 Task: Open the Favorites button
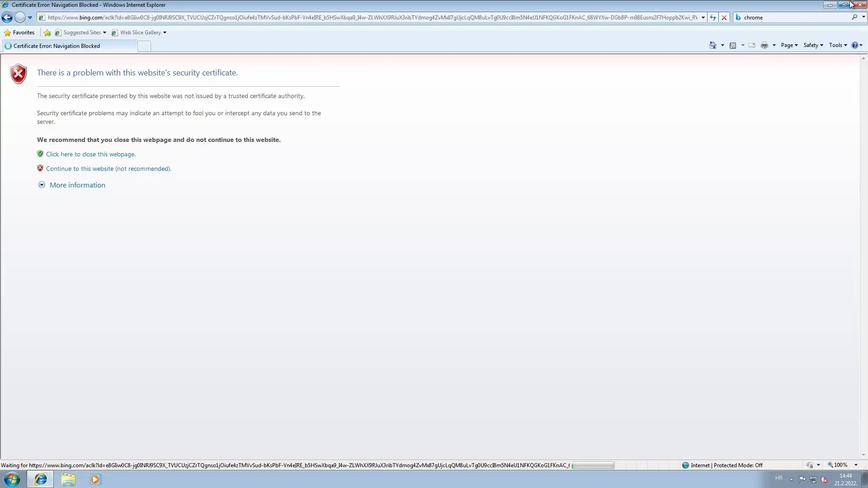19,33
